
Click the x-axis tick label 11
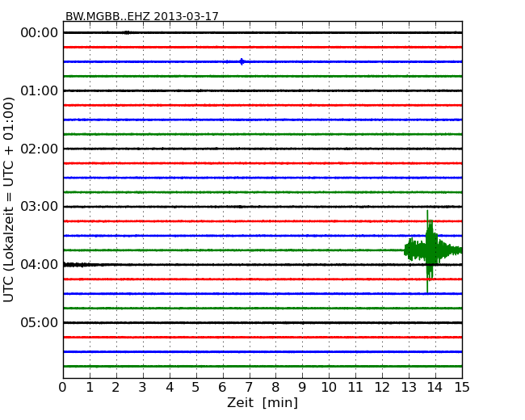[x=355, y=388]
